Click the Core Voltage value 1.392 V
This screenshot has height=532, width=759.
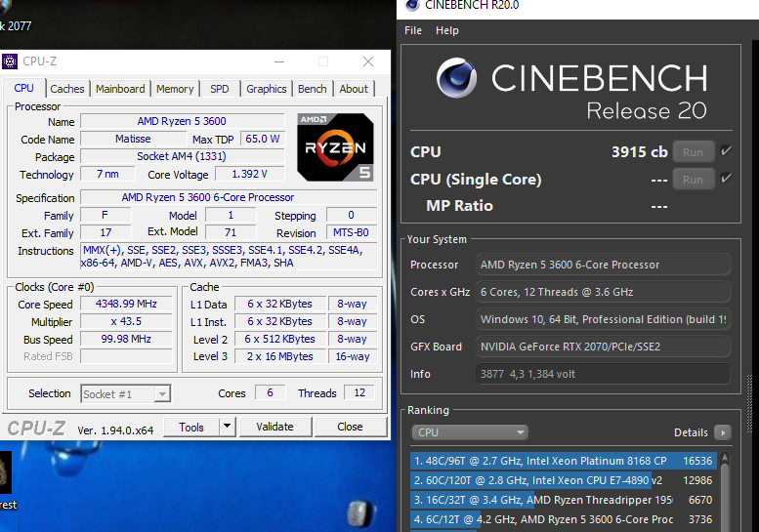coord(249,174)
